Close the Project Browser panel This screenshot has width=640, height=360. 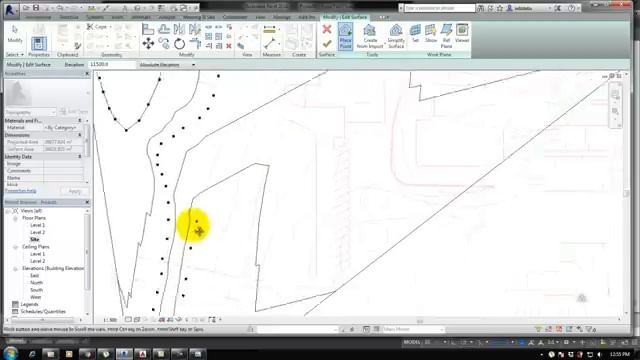coord(87,202)
